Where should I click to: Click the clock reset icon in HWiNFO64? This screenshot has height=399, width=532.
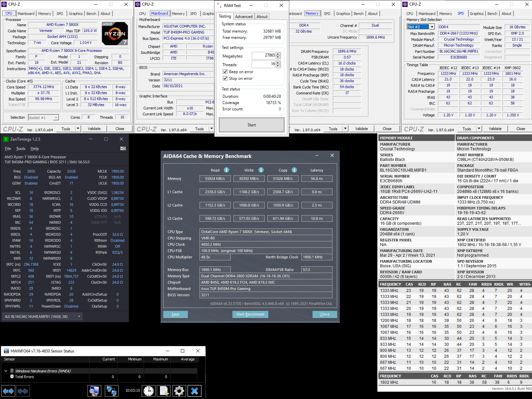tap(149, 391)
